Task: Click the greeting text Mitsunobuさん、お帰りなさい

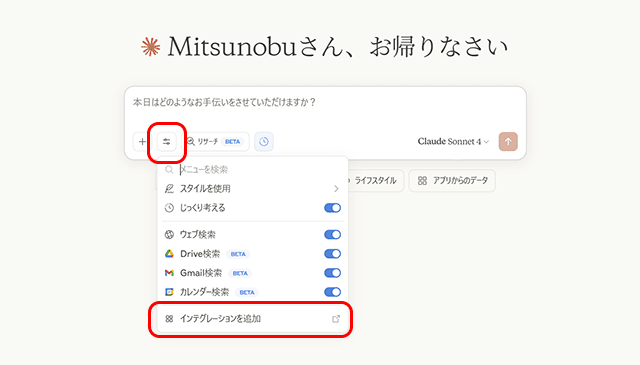Action: coord(338,47)
